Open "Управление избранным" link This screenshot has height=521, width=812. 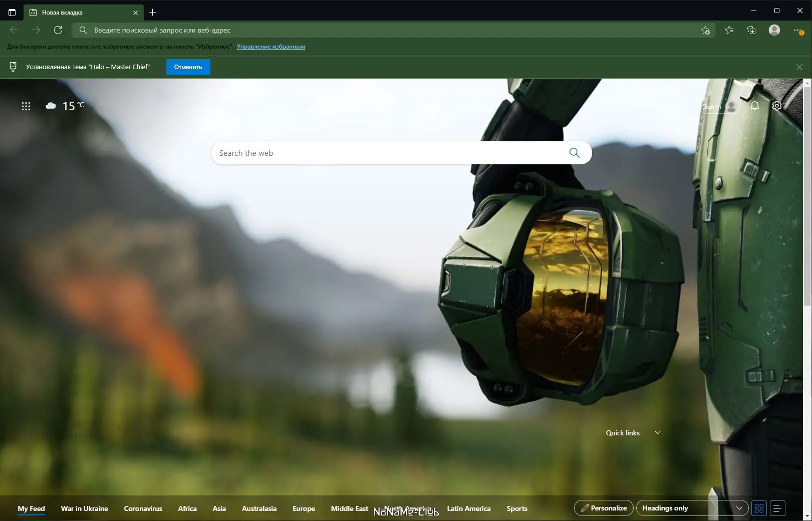[271, 47]
